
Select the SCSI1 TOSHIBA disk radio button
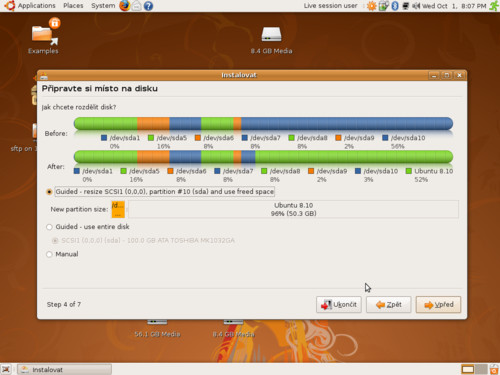pyautogui.click(x=55, y=240)
